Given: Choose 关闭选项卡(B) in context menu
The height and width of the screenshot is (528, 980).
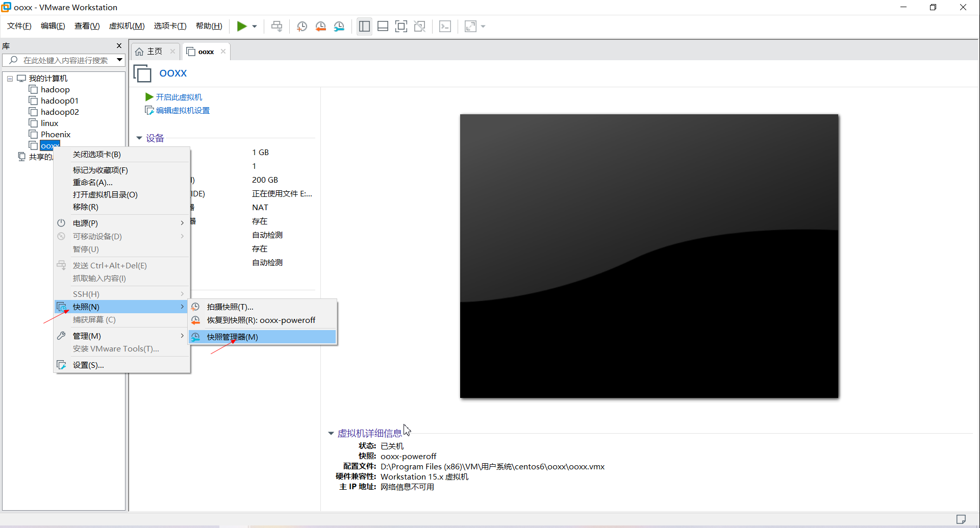Looking at the screenshot, I should 122,155.
